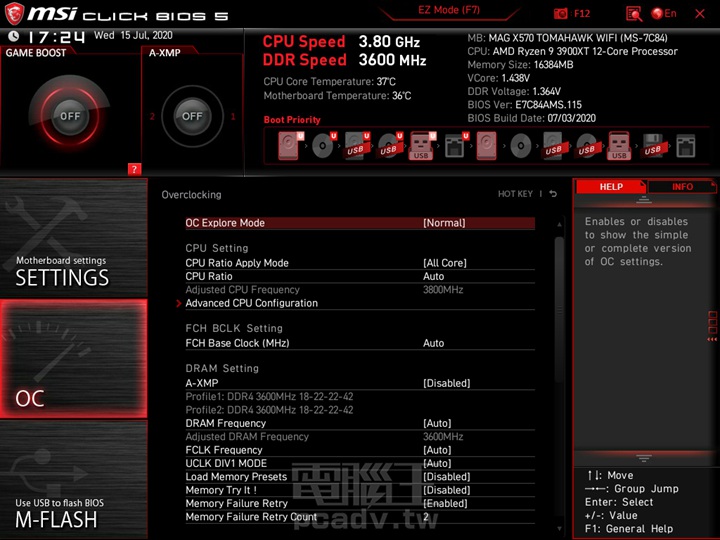Click the back arrow next to HOT KEY
The image size is (720, 540).
click(x=553, y=194)
